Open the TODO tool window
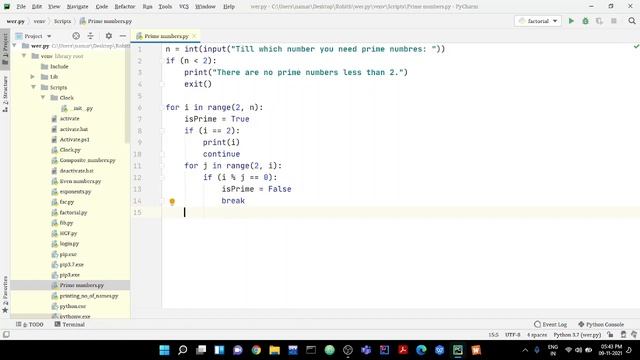This screenshot has height=360, width=640. click(x=29, y=324)
